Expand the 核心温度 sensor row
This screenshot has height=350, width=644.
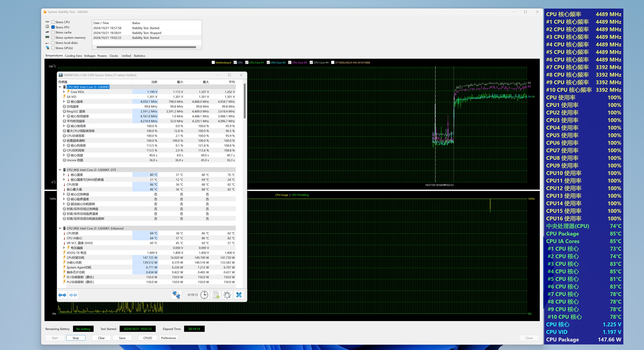pos(64,175)
